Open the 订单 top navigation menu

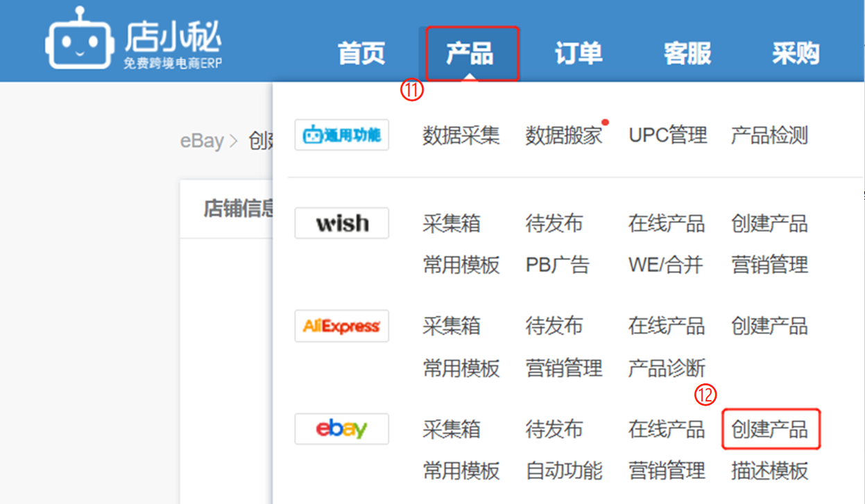click(x=579, y=53)
